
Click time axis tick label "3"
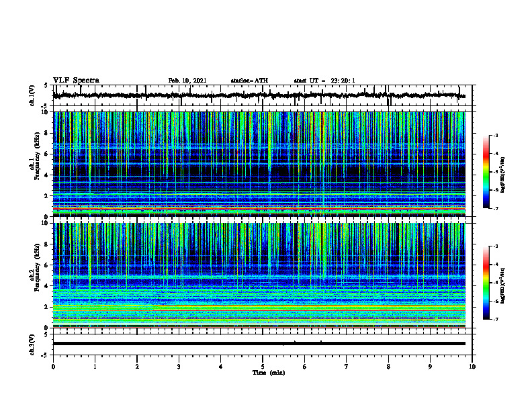(179, 367)
